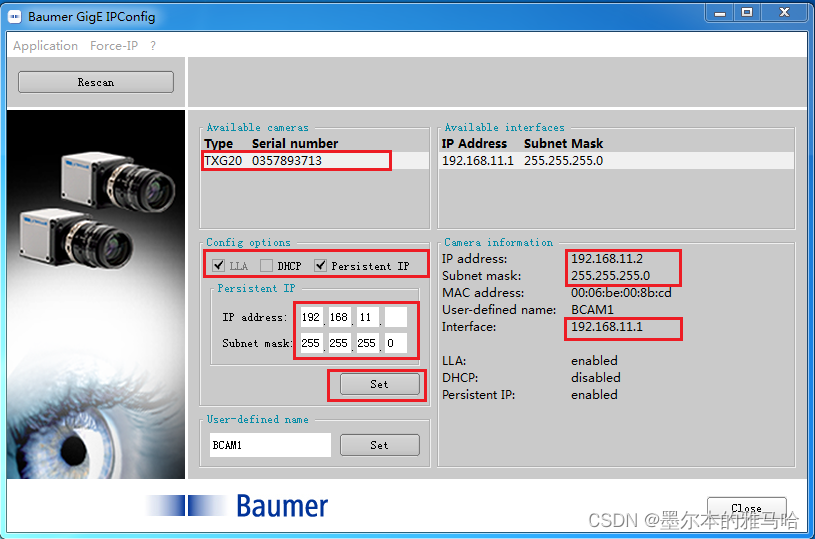Click camera subnet mask value 255.255.255.0
Image resolution: width=815 pixels, height=539 pixels.
(x=610, y=275)
